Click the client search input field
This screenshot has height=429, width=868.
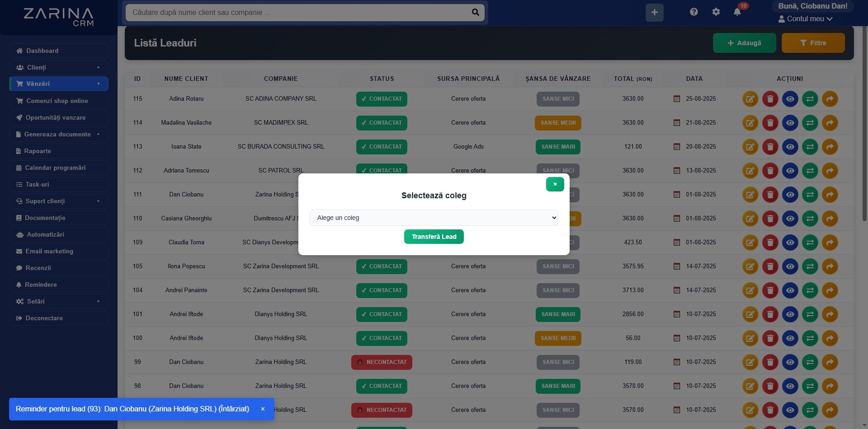tap(298, 12)
